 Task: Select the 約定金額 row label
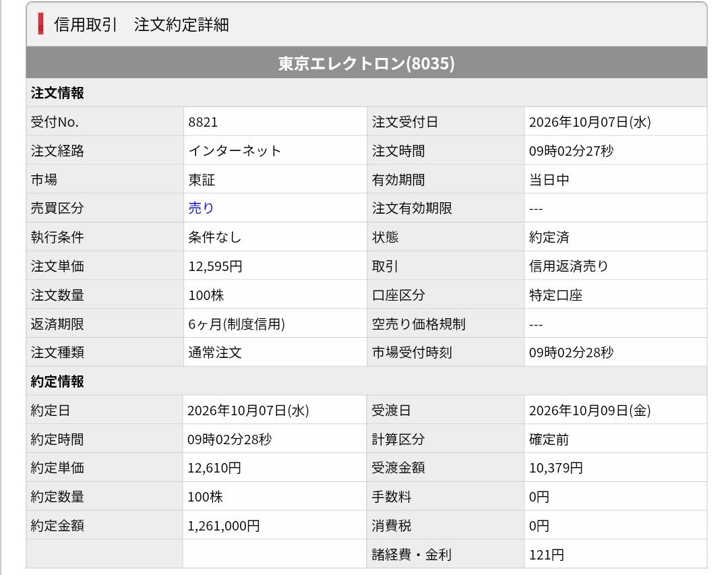(x=57, y=526)
